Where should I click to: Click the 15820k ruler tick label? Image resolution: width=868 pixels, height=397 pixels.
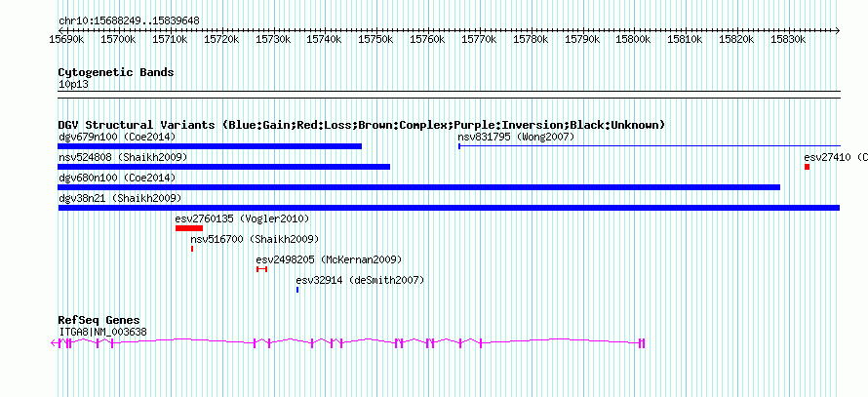(736, 40)
